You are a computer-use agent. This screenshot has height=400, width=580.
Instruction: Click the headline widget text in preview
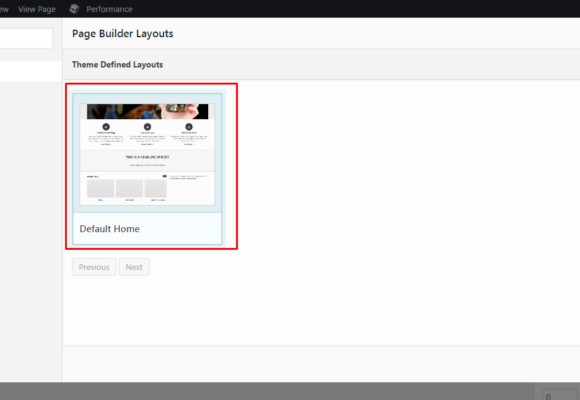pyautogui.click(x=147, y=157)
